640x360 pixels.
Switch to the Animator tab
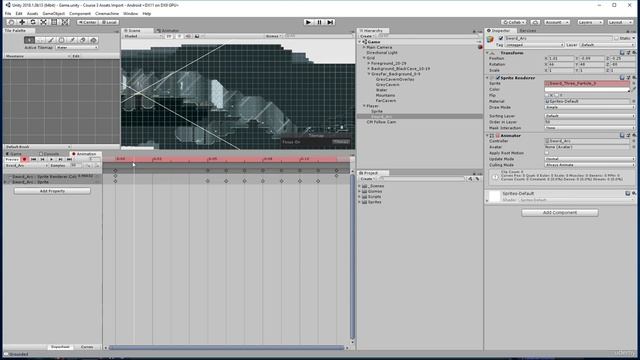point(168,31)
